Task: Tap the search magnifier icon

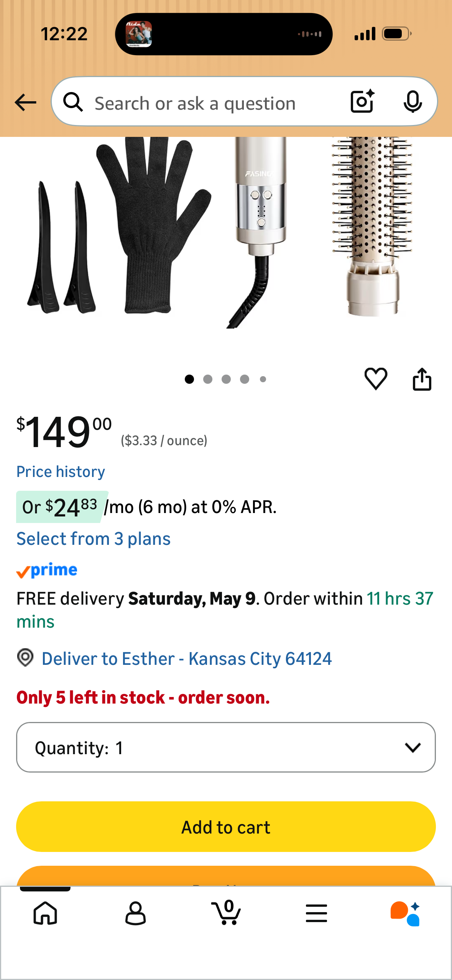Action: coord(73,102)
